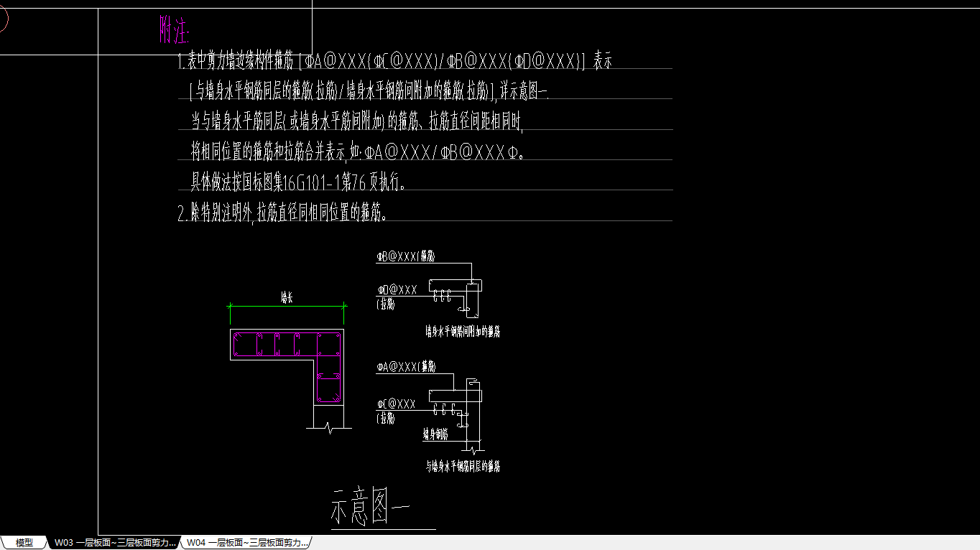Open the W03 一层板面~三层板面剪力 layout tab

coord(115,543)
